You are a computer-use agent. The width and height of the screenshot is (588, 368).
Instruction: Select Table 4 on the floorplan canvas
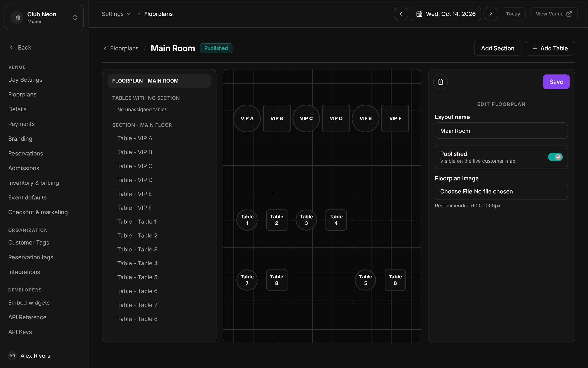point(336,220)
